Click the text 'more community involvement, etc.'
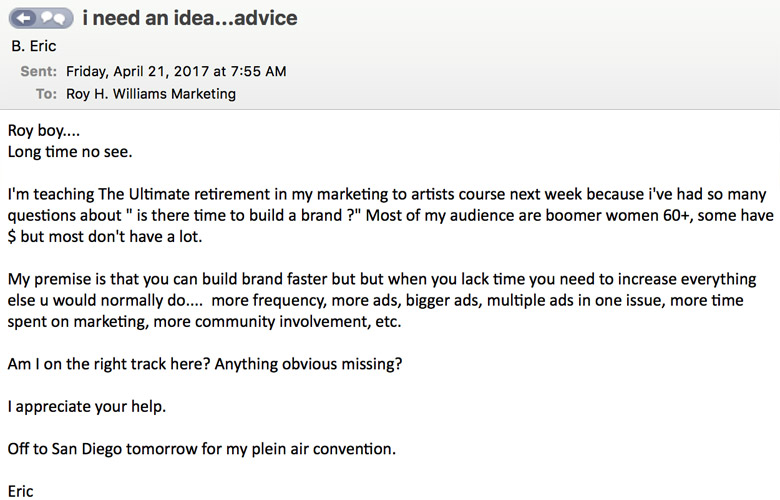 [277, 322]
